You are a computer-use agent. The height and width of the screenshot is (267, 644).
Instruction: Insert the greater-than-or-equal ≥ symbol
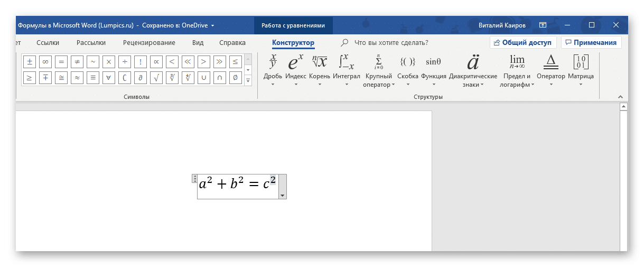(x=30, y=78)
